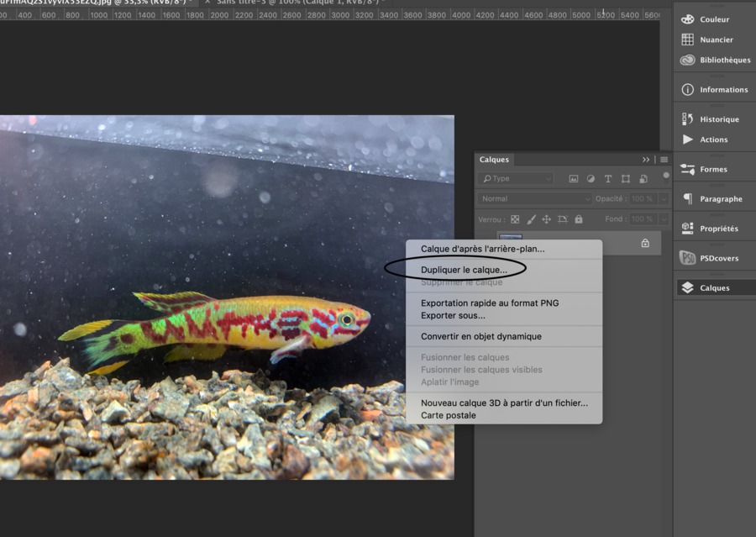Filter layers by adjustment layer icon
The image size is (756, 537).
(x=591, y=179)
